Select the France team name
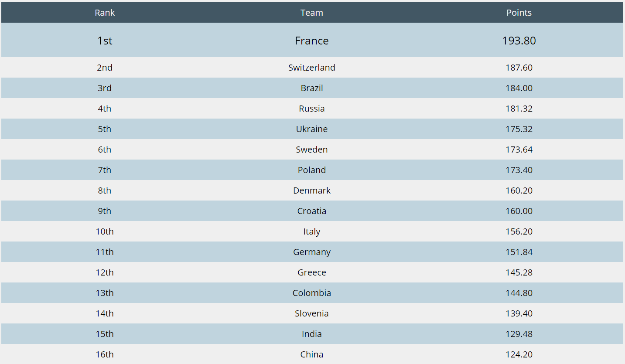 pos(312,41)
